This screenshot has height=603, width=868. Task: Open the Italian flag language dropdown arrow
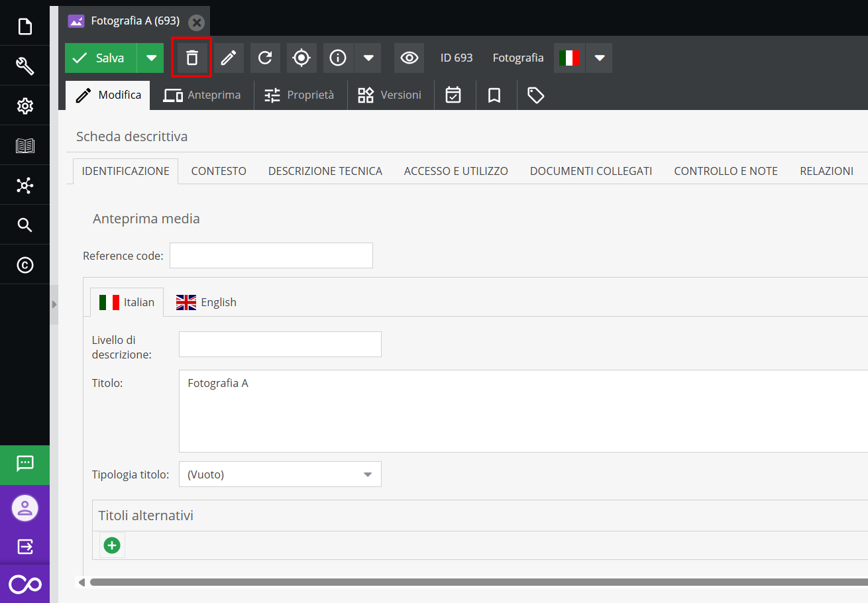(600, 58)
